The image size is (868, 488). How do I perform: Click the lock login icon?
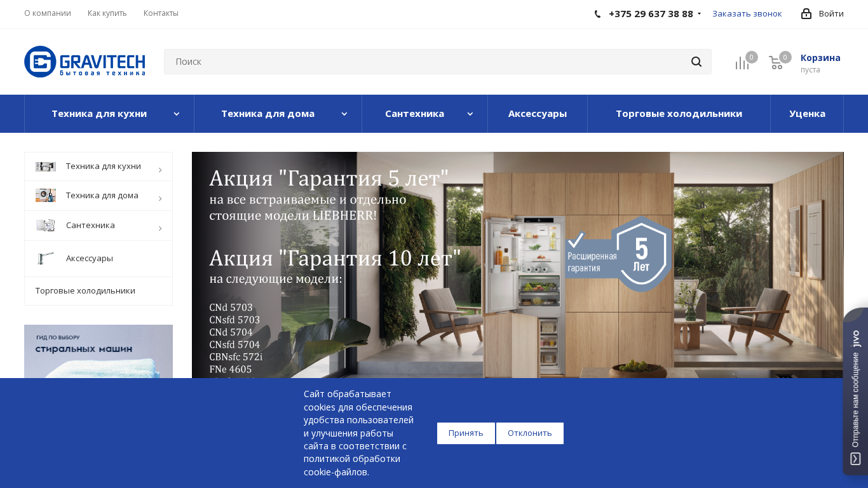click(806, 13)
